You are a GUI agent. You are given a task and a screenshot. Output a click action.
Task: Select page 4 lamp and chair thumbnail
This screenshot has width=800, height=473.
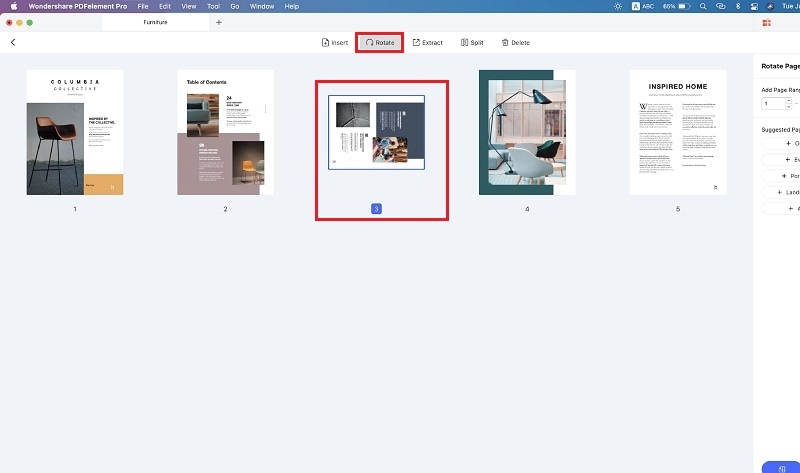click(x=527, y=132)
